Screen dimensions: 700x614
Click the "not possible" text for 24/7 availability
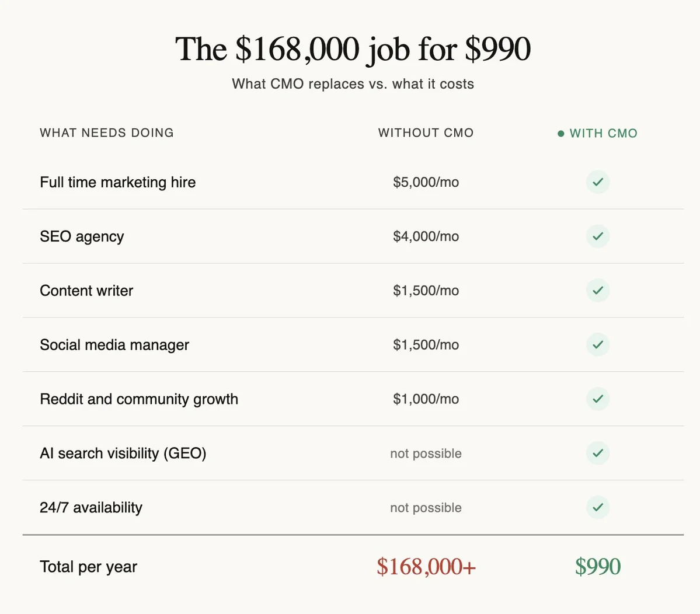[426, 508]
